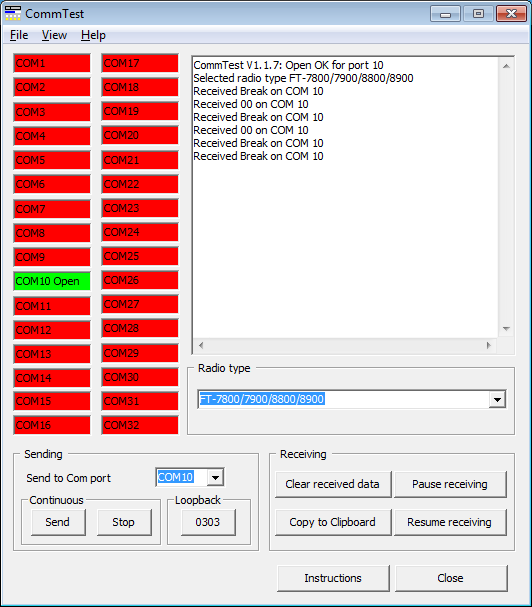Toggle the COM17 port button
Screen dimensions: 532x607
coord(140,63)
